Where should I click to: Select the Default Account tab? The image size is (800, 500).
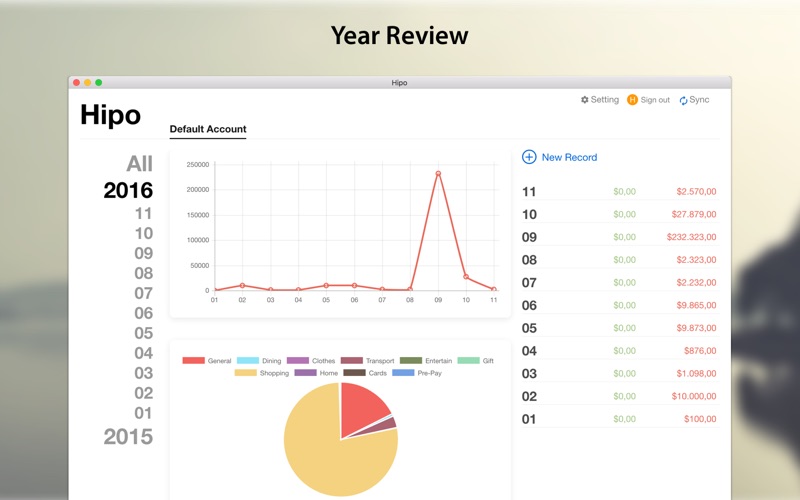[x=208, y=129]
